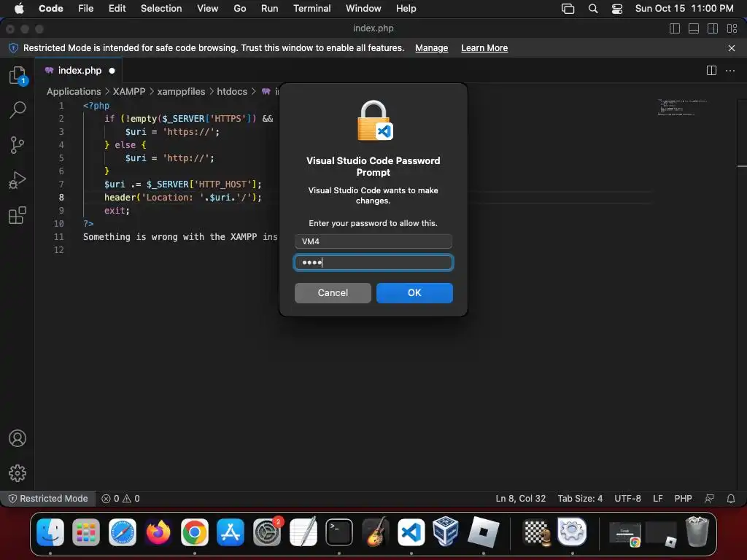Change the UTF-8 encoding status item

click(627, 499)
